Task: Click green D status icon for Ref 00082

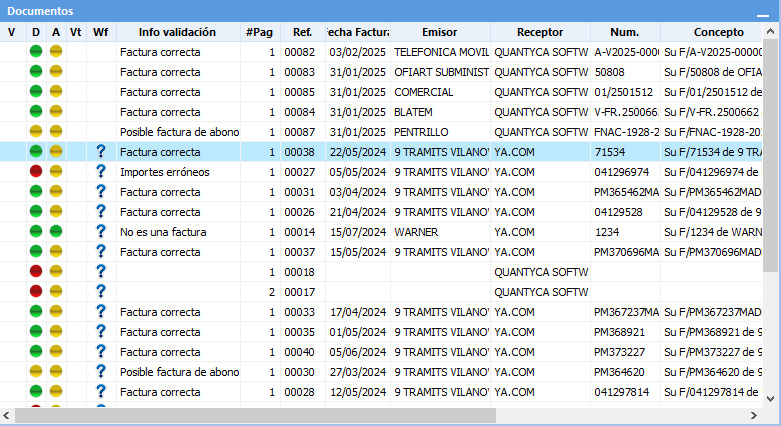Action: (x=36, y=51)
